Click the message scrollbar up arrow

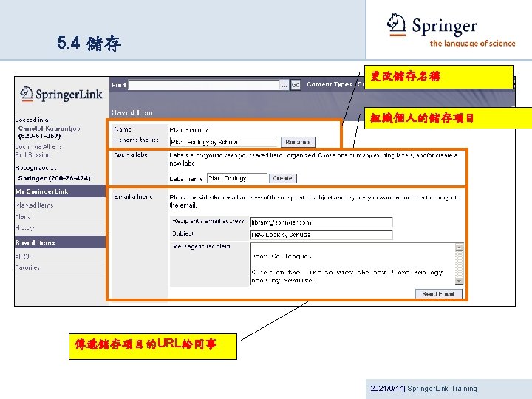point(459,247)
